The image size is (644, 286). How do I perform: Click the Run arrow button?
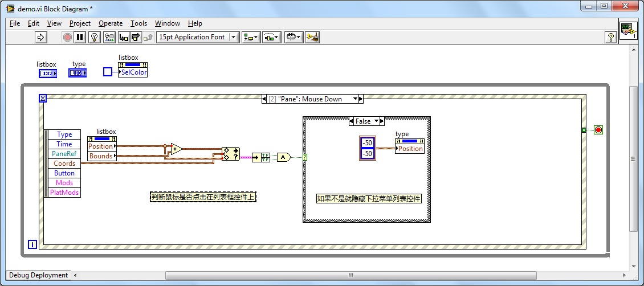41,37
